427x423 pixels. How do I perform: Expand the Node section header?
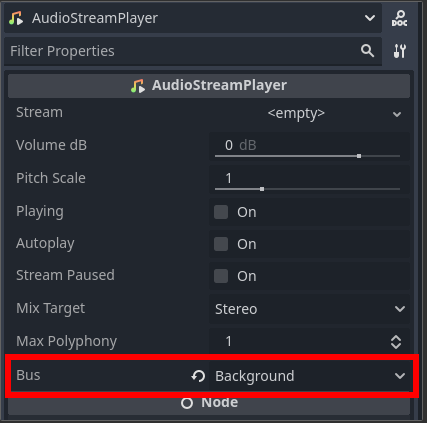(209, 403)
